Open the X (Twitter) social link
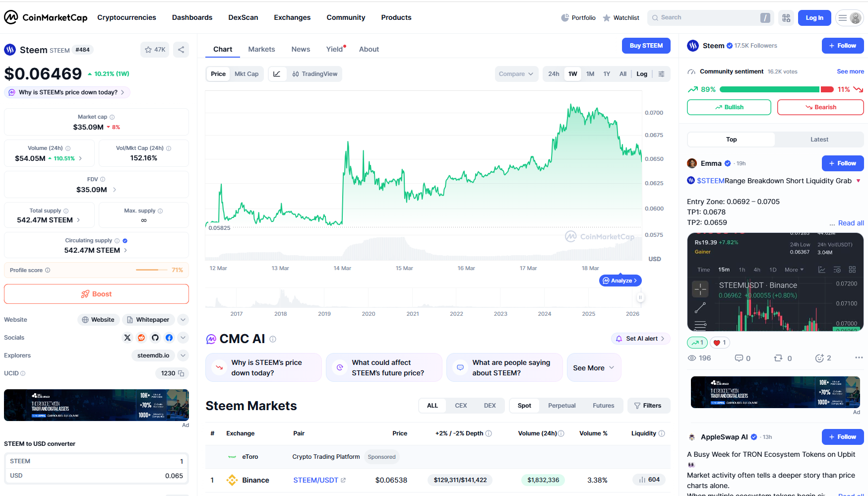This screenshot has height=496, width=868. pyautogui.click(x=127, y=338)
